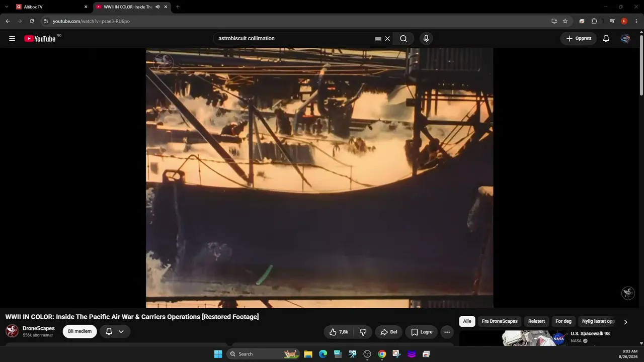The width and height of the screenshot is (644, 362).
Task: Expand the Chrome tab search dropdown
Action: click(7, 7)
